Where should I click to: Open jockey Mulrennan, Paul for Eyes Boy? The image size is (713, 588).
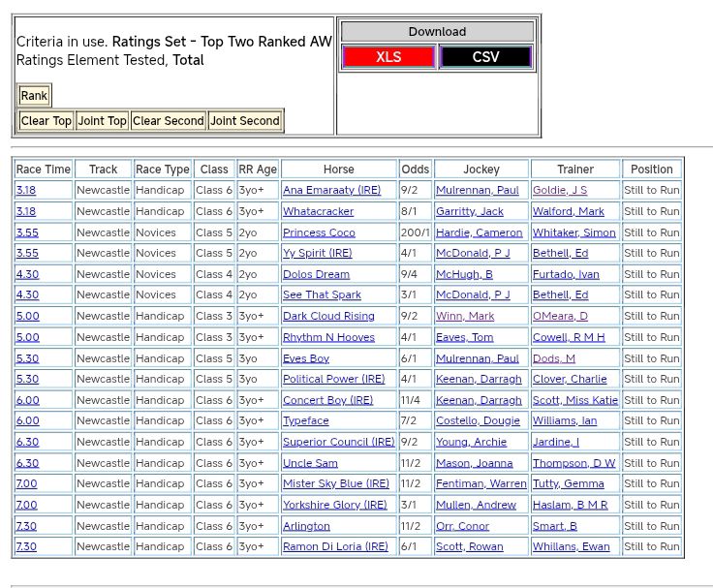(x=477, y=358)
